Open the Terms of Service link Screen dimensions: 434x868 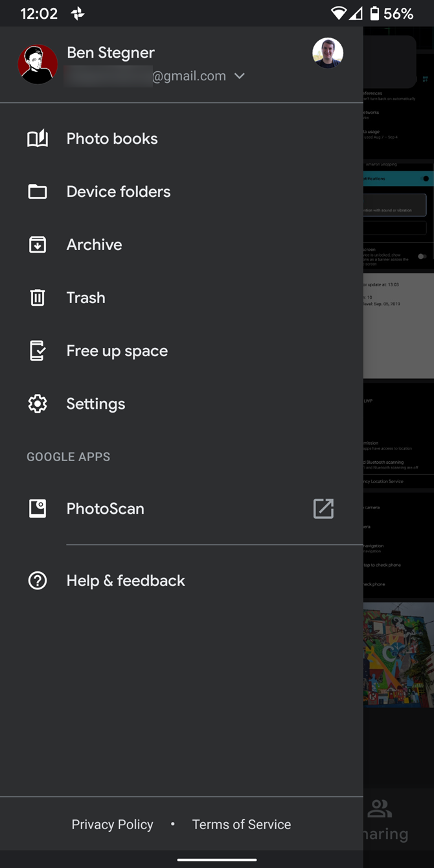coord(241,824)
